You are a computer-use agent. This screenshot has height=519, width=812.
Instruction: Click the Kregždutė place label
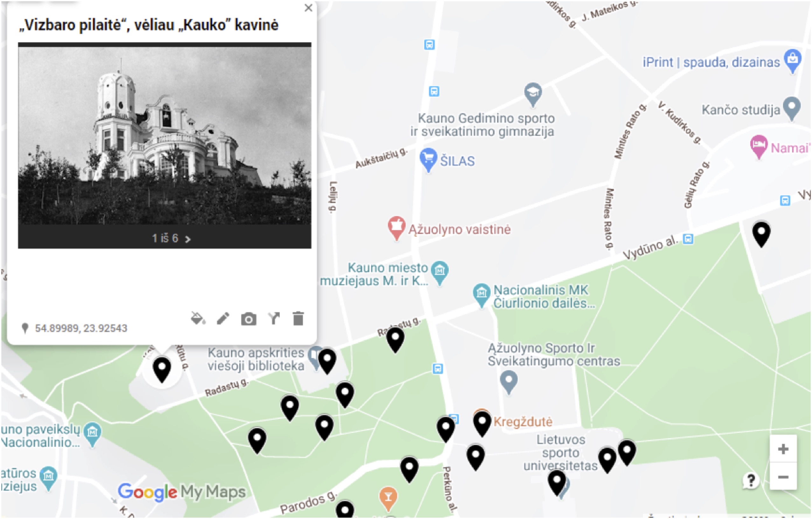pos(523,422)
